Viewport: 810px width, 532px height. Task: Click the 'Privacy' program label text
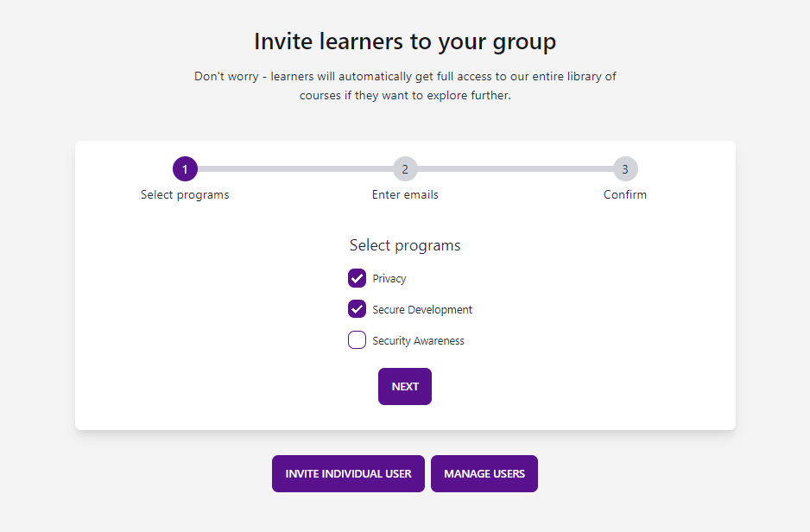click(x=389, y=278)
